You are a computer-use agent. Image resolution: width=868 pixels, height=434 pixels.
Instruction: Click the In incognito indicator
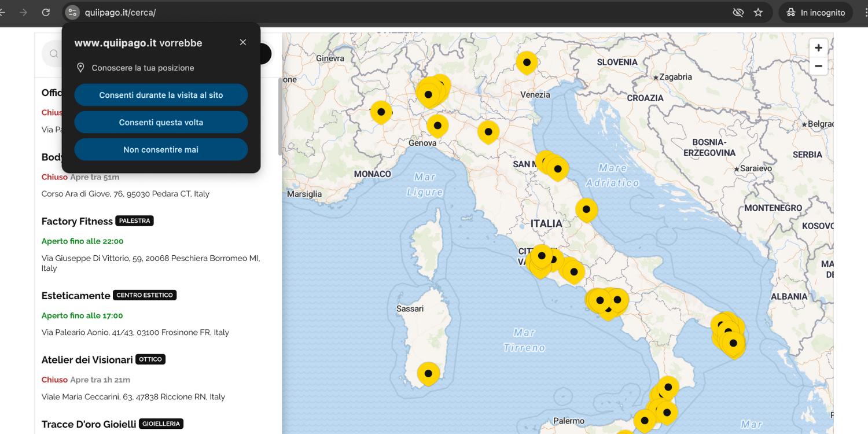815,12
